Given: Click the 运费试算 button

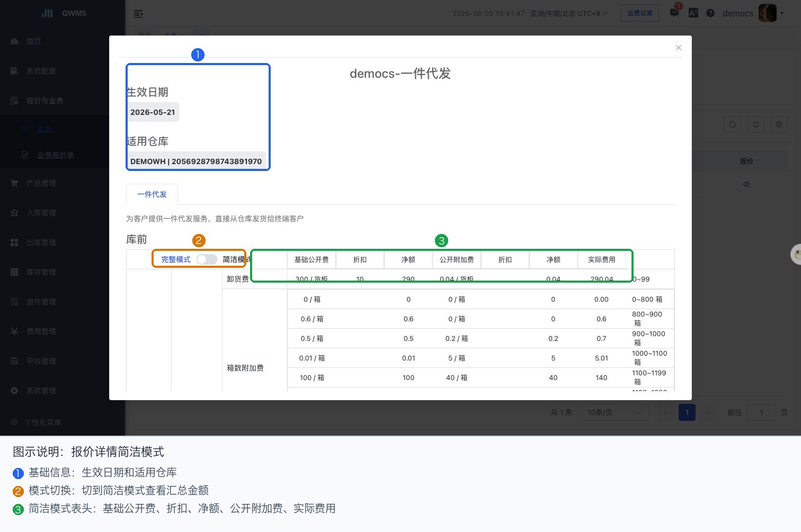Looking at the screenshot, I should (639, 13).
